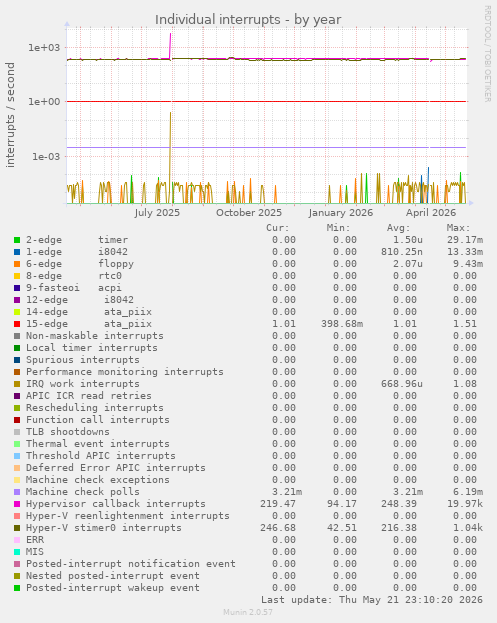The width and height of the screenshot is (497, 623).
Task: Click the green 2-edge timer color swatch
Action: (x=17, y=240)
